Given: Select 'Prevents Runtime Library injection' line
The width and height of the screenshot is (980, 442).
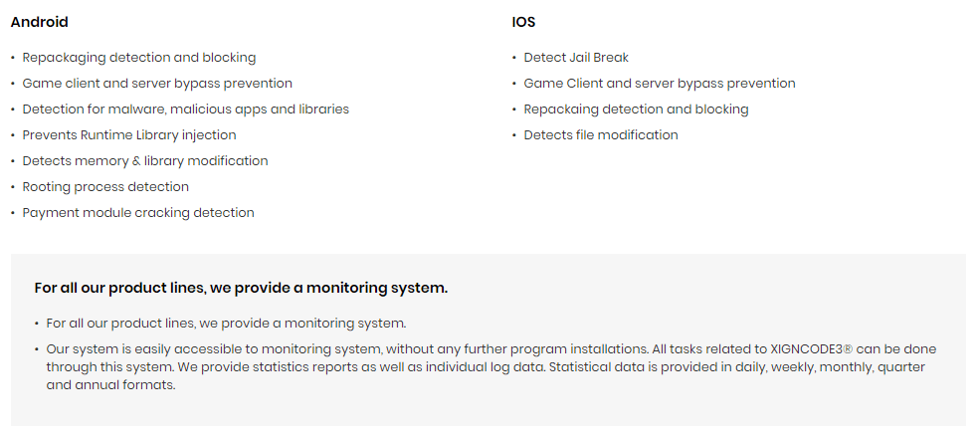Looking at the screenshot, I should [129, 135].
